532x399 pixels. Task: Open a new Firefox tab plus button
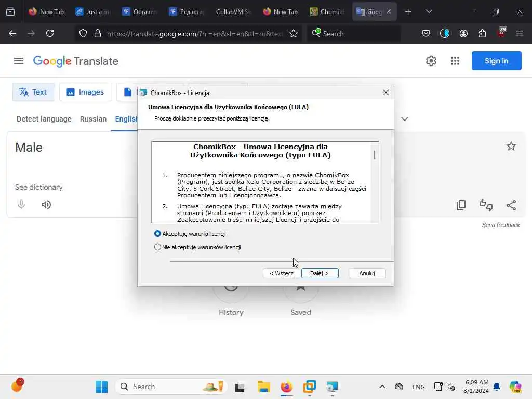(408, 12)
